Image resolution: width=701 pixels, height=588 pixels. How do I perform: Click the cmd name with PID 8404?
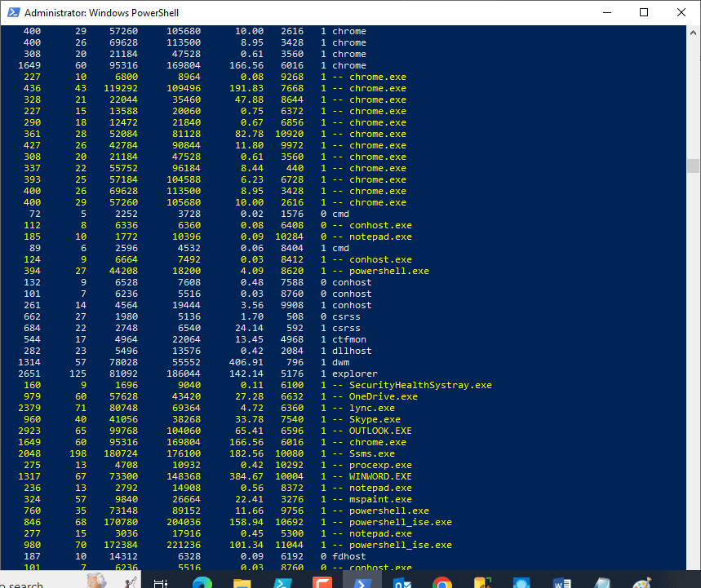point(340,248)
